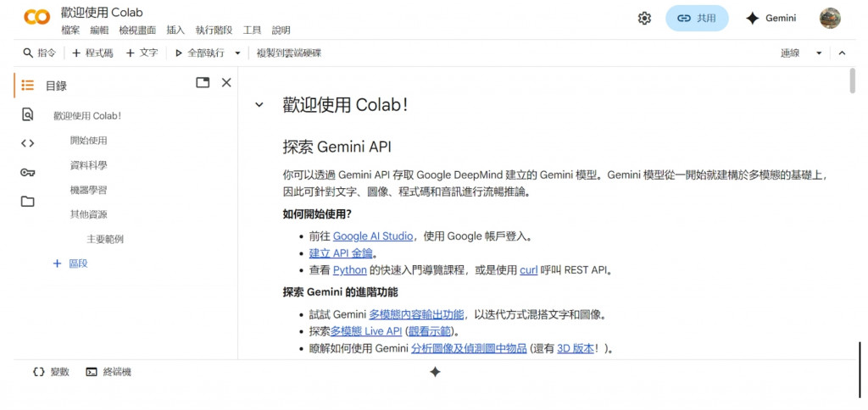The height and width of the screenshot is (410, 868).
Task: Open the 插入 menu
Action: tap(175, 30)
